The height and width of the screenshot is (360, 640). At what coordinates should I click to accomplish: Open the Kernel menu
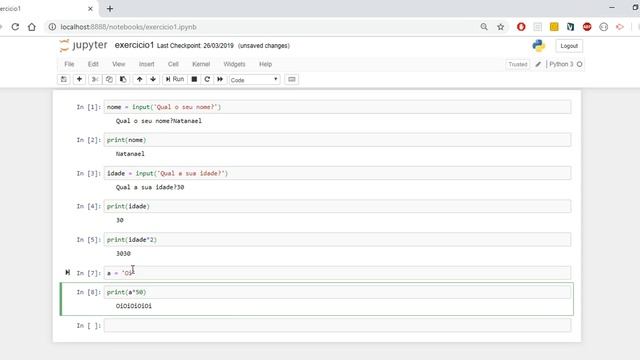201,64
